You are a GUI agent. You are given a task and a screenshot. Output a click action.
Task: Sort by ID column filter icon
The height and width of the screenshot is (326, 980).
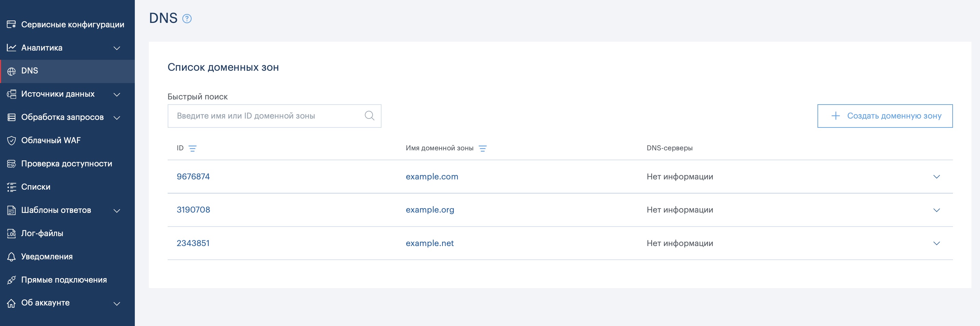click(193, 149)
